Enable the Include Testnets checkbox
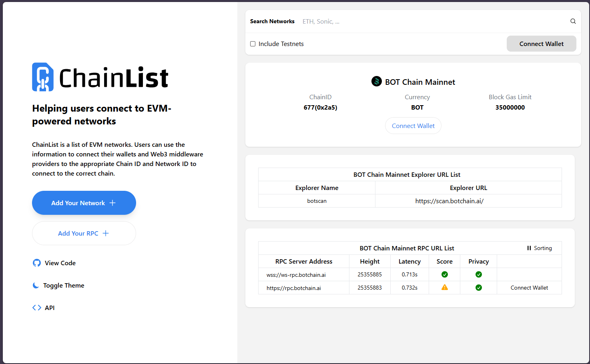This screenshot has width=590, height=364. coord(253,44)
